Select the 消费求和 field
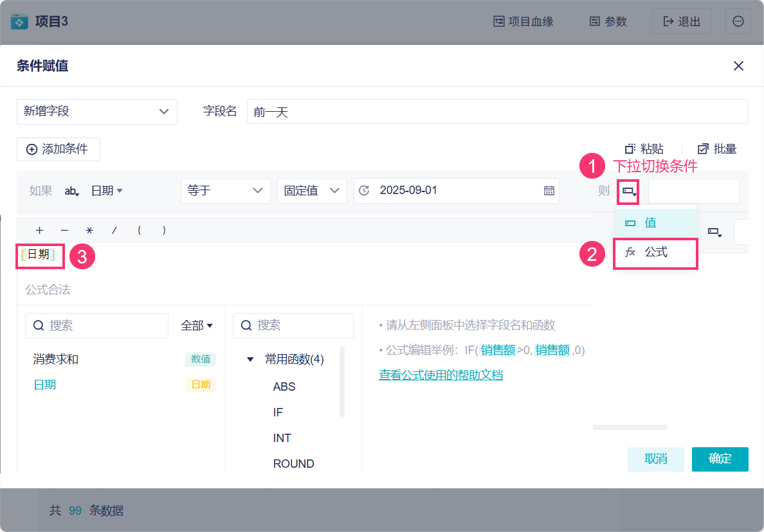This screenshot has width=764, height=532. click(55, 359)
